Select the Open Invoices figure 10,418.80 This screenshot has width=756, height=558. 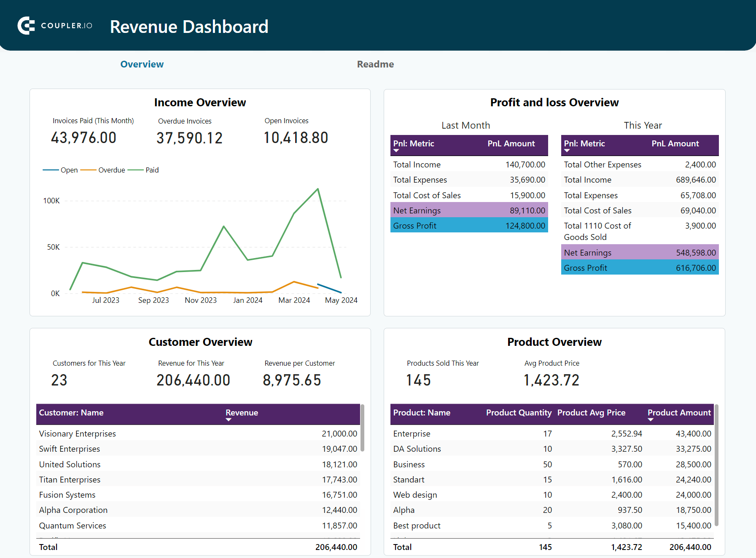(x=296, y=137)
